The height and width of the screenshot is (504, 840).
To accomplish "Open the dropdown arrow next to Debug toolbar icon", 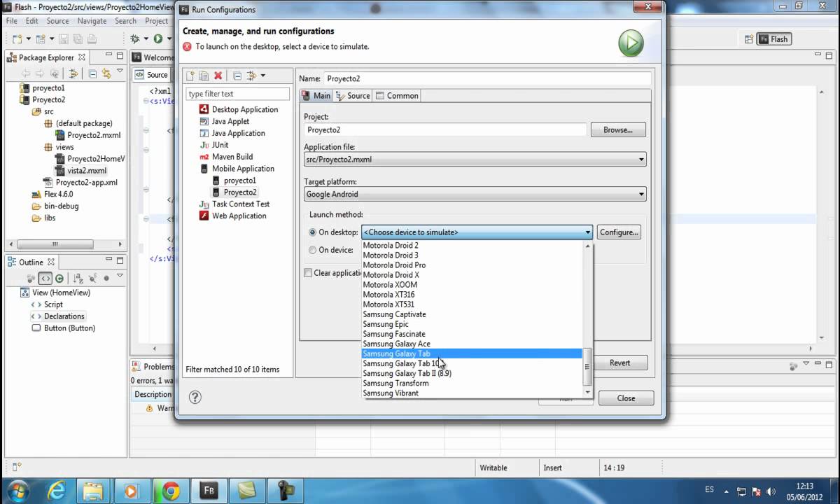I will coord(145,39).
